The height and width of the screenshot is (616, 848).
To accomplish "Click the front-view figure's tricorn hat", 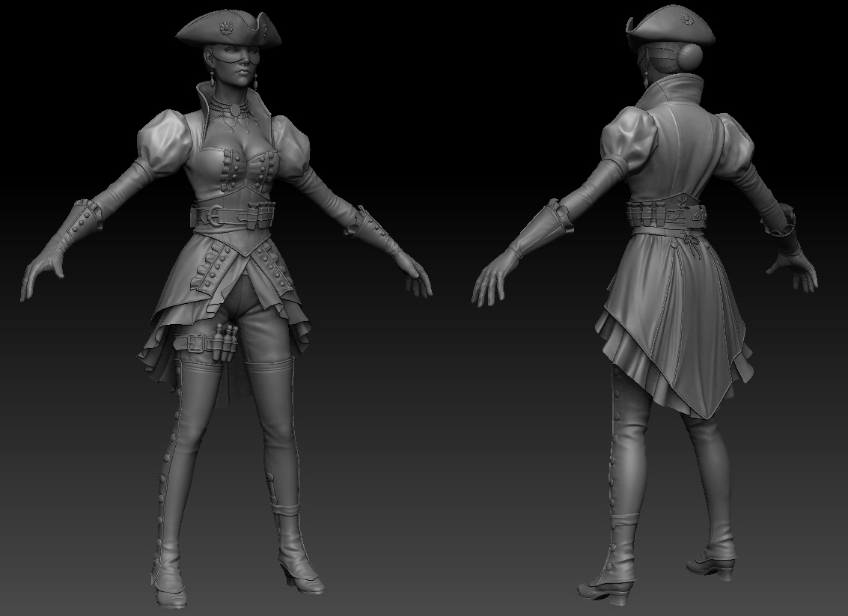I will [x=222, y=31].
